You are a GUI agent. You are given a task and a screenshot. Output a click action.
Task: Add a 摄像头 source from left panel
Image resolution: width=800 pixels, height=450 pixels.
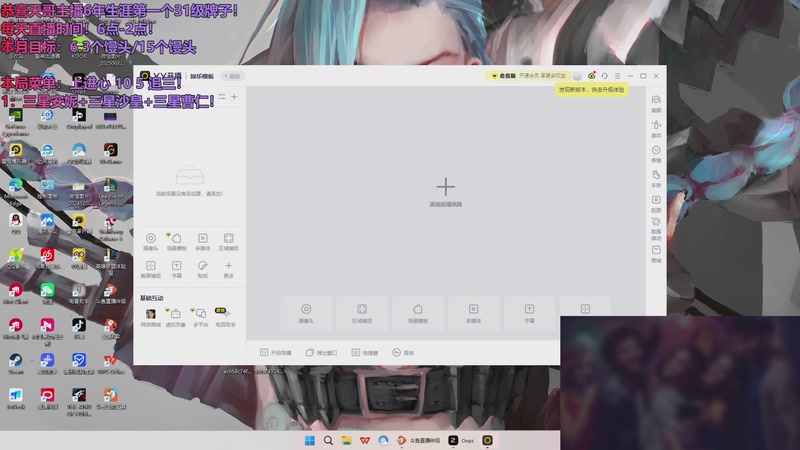point(151,241)
